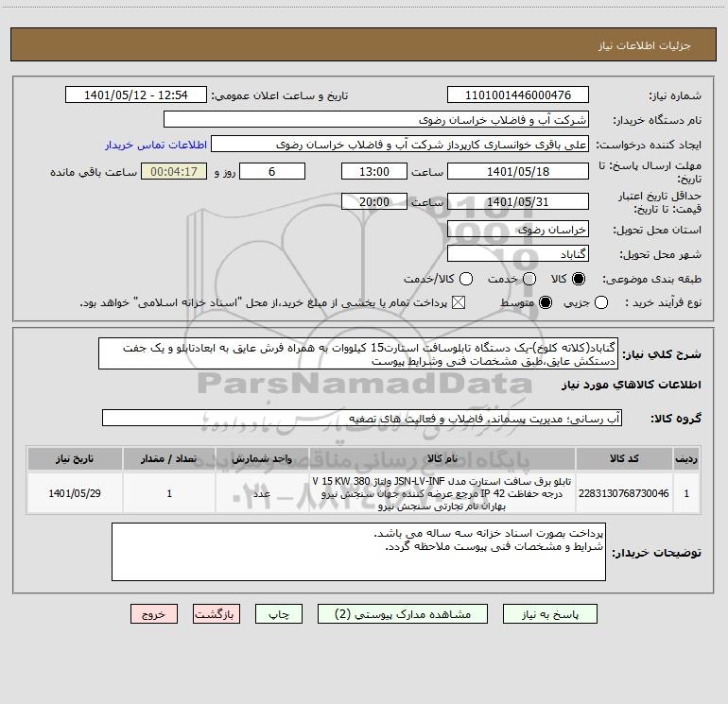Click the buyer notes text area
The height and width of the screenshot is (704, 728).
click(x=358, y=552)
